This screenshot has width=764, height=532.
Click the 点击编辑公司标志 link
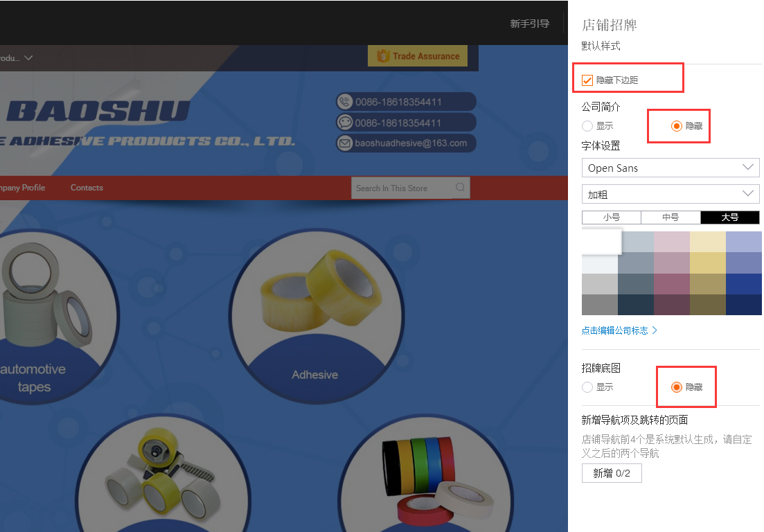[614, 330]
